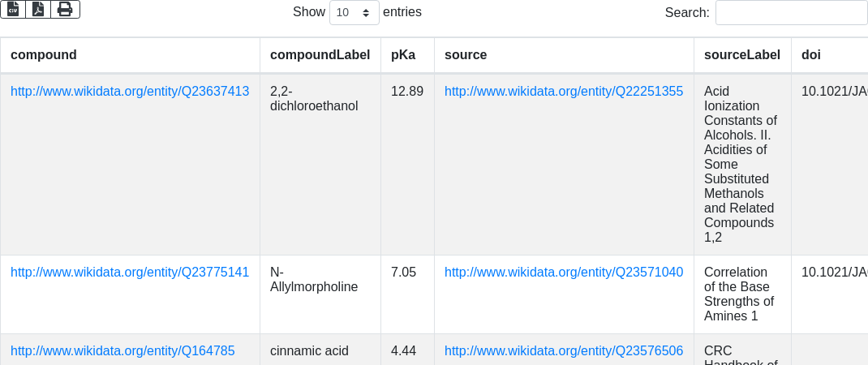Image resolution: width=868 pixels, height=365 pixels.
Task: Open the Q23576506 source link
Action: [x=564, y=350]
